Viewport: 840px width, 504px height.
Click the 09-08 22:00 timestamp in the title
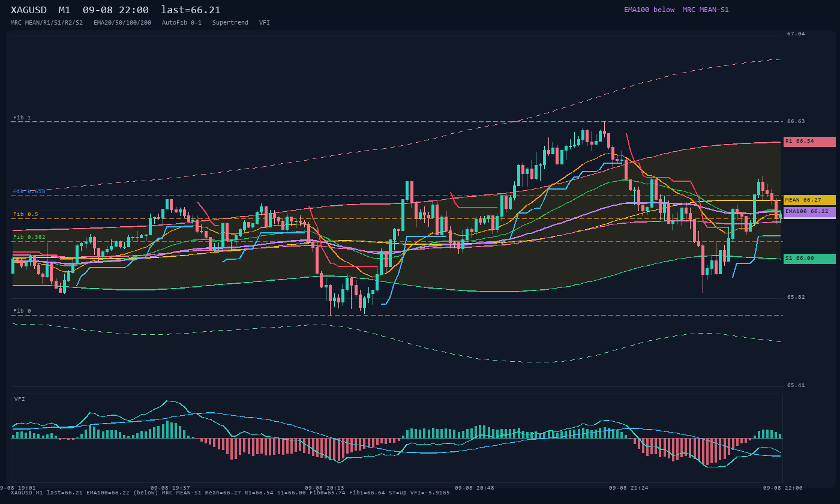[116, 10]
